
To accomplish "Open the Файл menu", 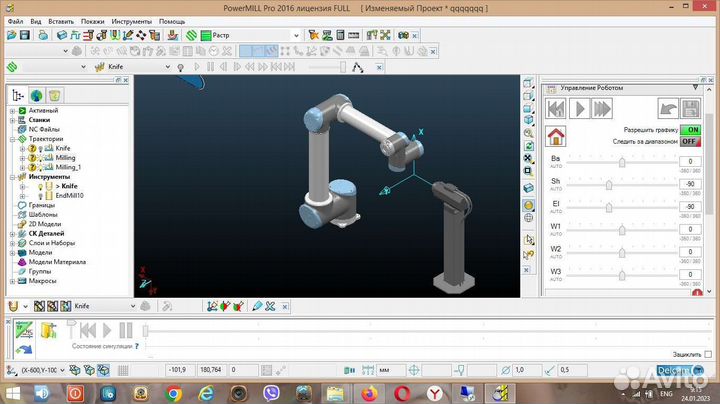I will [15, 22].
